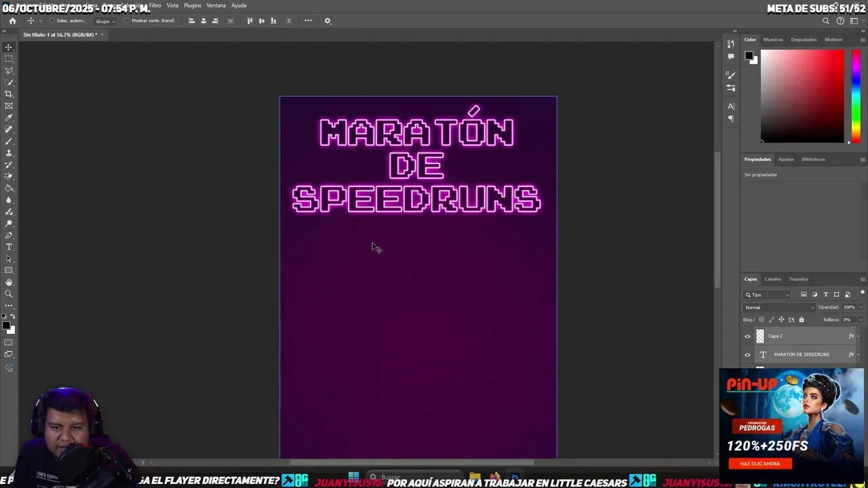
Task: Select the Horizontal Type tool
Action: [9, 247]
